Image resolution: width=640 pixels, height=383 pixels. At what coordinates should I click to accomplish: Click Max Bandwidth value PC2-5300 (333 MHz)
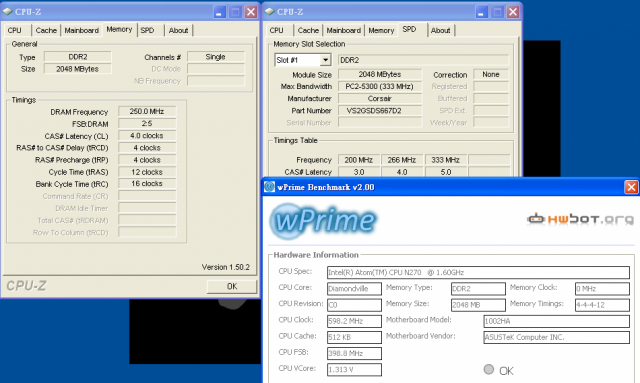point(380,87)
